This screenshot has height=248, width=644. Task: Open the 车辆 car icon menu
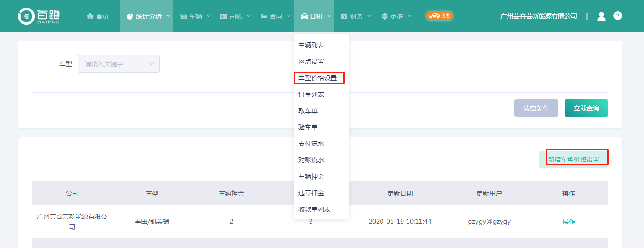point(183,16)
